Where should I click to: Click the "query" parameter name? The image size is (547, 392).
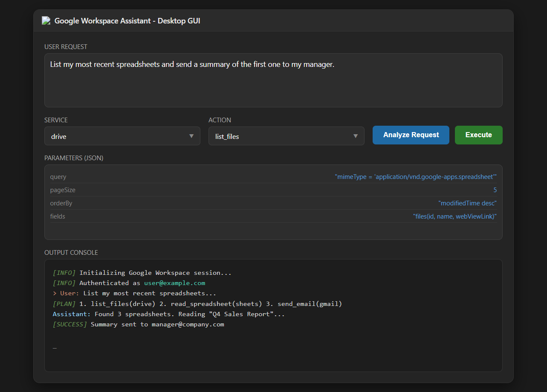click(x=58, y=177)
